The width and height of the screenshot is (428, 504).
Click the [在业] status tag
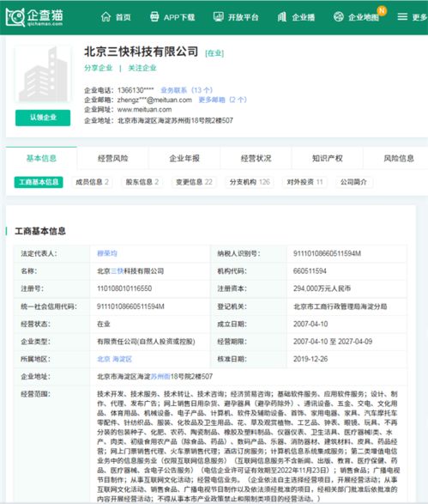(x=214, y=53)
